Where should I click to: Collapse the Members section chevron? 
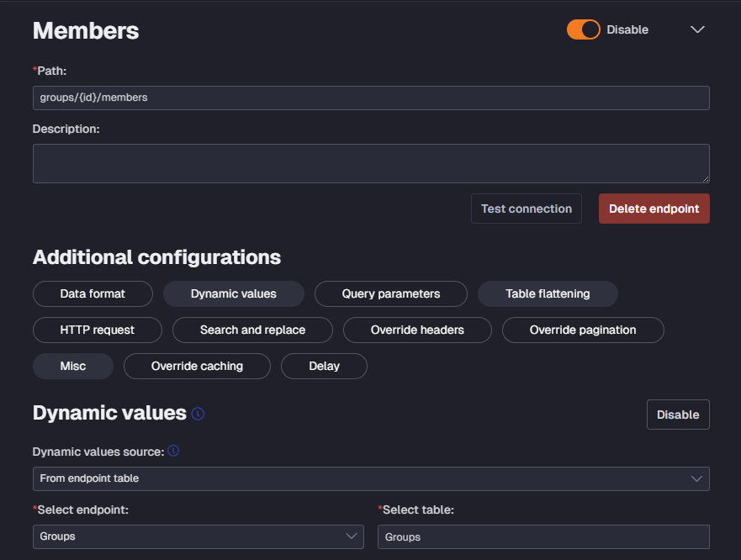(x=697, y=29)
